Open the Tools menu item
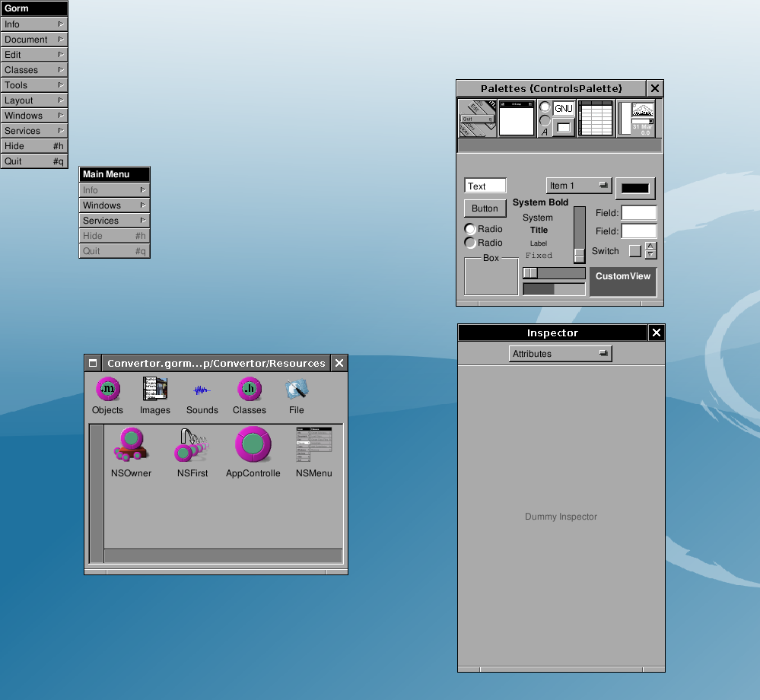 (34, 85)
